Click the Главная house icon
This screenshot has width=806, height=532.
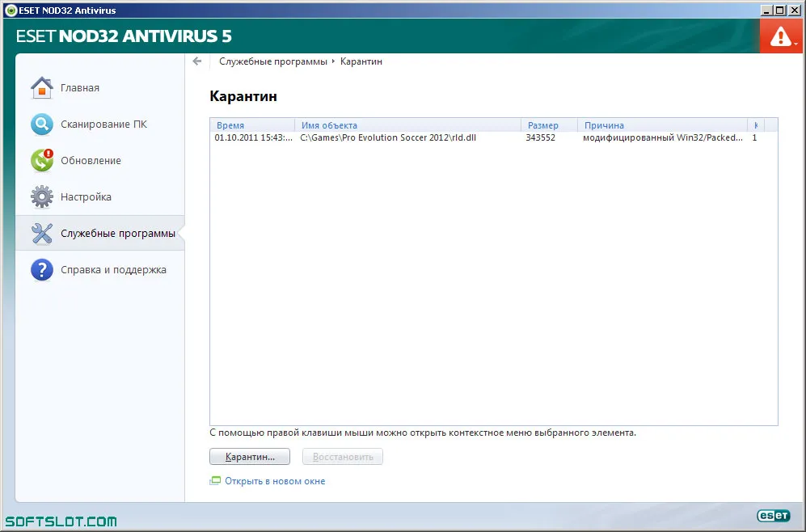42,88
